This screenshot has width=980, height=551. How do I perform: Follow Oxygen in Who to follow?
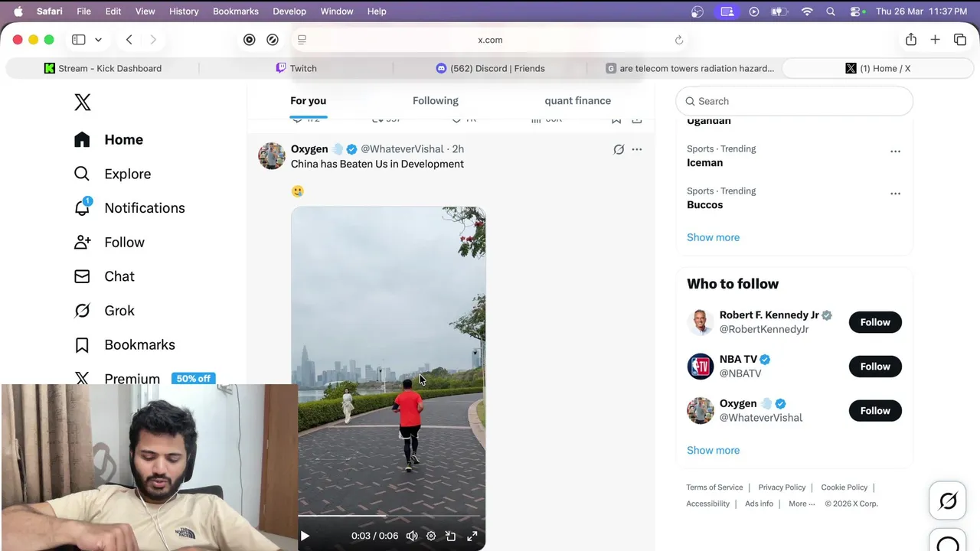pyautogui.click(x=875, y=411)
